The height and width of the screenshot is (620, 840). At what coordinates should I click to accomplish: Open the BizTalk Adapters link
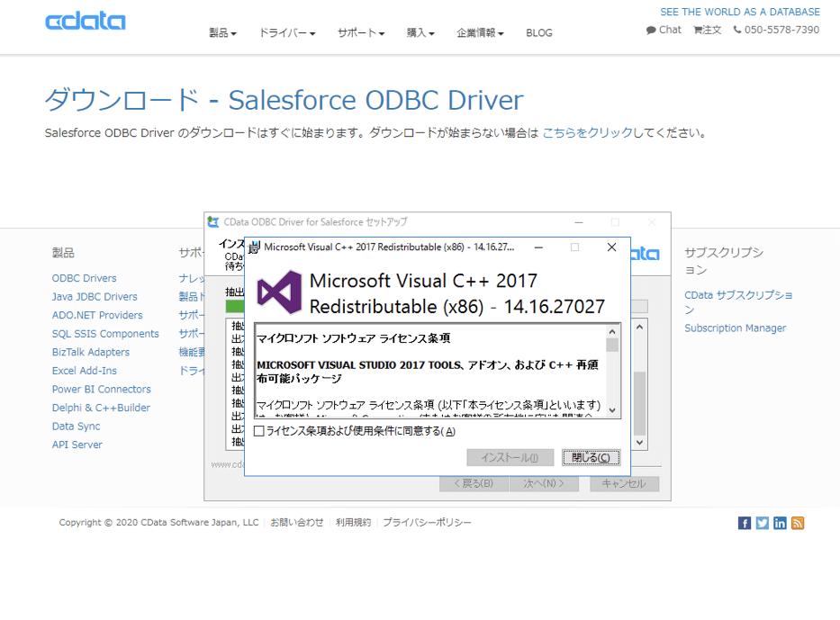point(91,353)
